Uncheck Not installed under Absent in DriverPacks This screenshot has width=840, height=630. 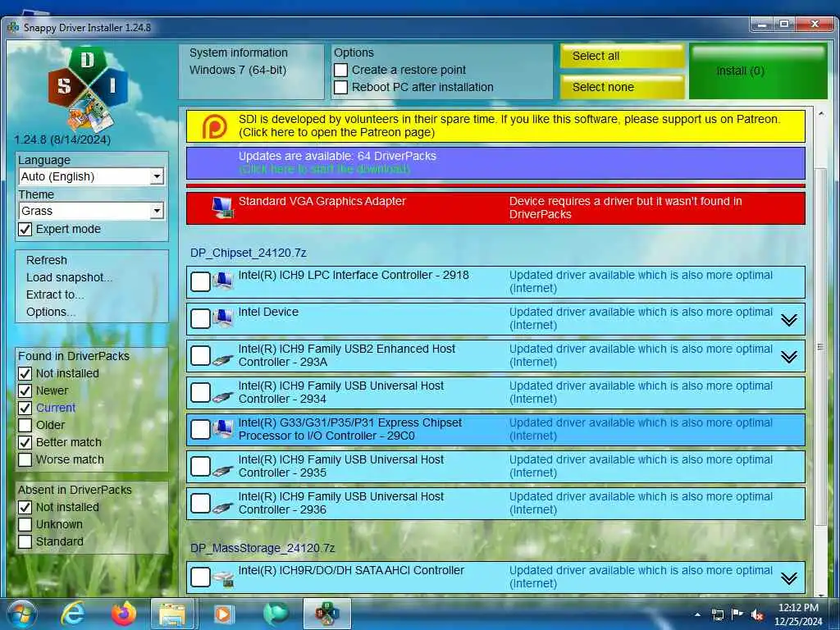[x=25, y=507]
